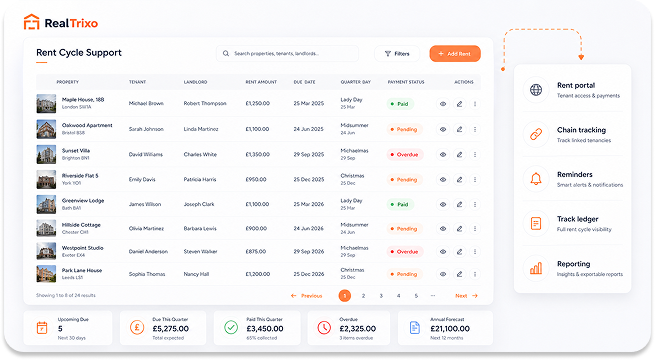Click the Upcoming Due calendar icon

coord(42,328)
